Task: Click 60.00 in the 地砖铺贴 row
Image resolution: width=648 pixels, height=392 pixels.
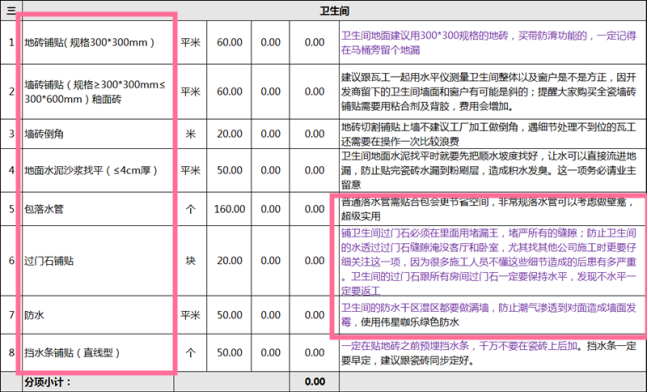Action: 229,42
